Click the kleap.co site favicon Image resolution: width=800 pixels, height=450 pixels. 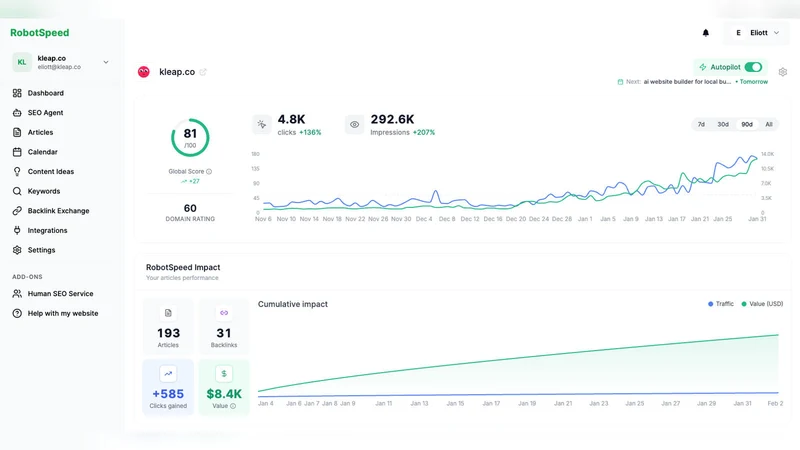click(144, 72)
